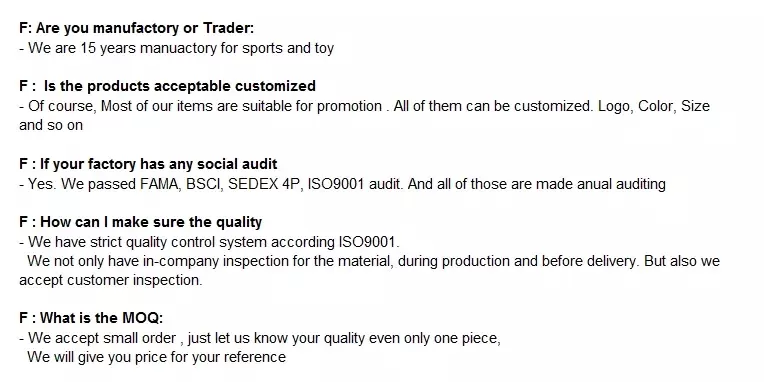Image resolution: width=764 pixels, height=382 pixels.
Task: Click the 'strict quality control system' line
Action: click(210, 242)
